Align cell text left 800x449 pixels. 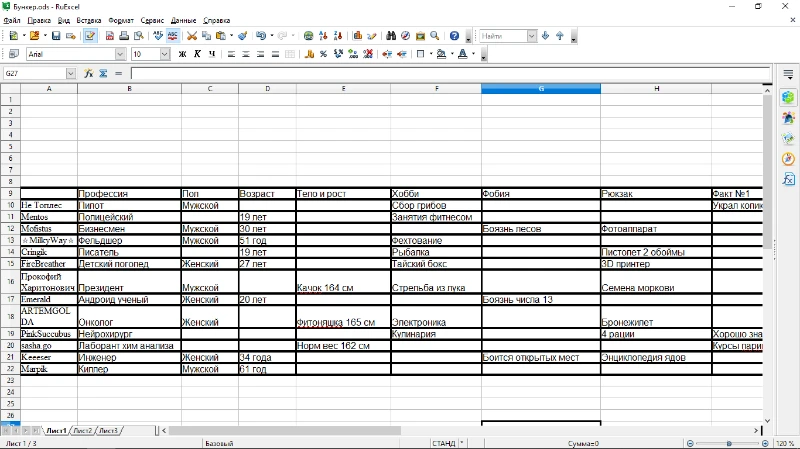click(231, 54)
